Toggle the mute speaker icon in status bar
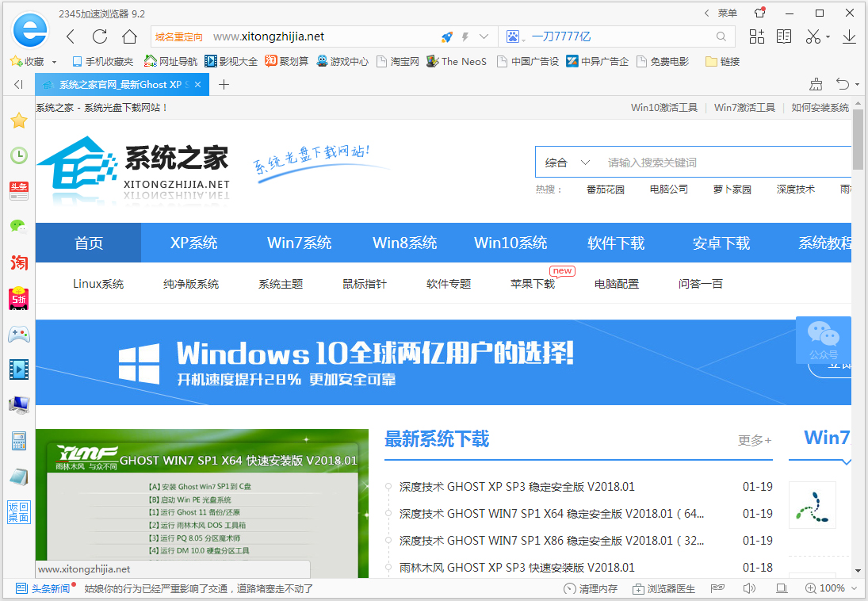Screen dimensions: 868x601 coord(750,588)
